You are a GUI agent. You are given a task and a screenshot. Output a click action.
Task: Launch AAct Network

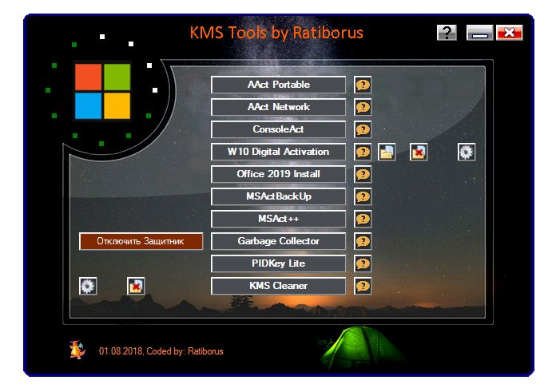[279, 107]
